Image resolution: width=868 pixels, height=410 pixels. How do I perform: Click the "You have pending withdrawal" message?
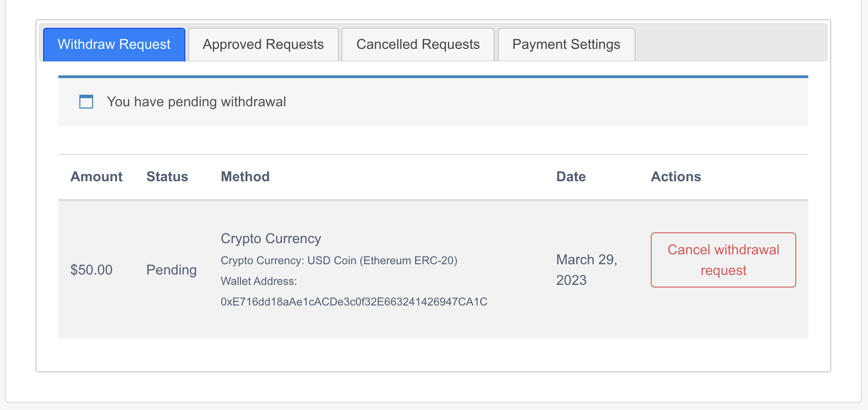[x=196, y=102]
